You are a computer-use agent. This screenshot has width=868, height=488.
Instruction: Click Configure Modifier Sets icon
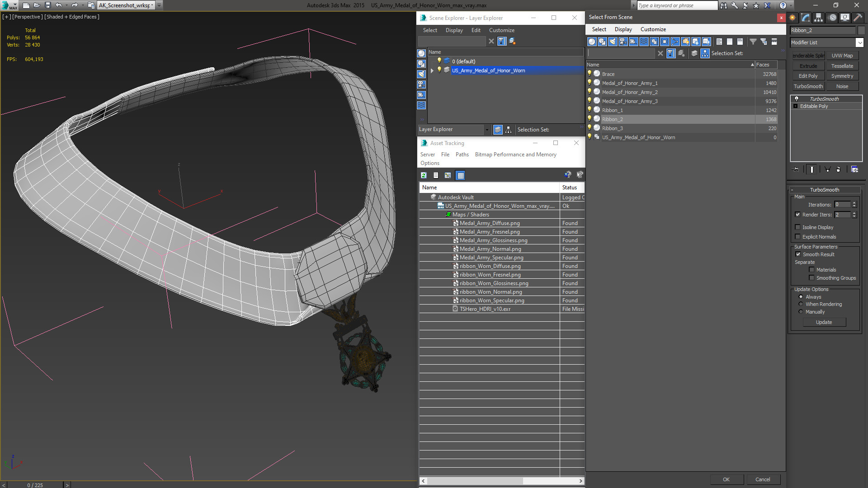pos(854,169)
